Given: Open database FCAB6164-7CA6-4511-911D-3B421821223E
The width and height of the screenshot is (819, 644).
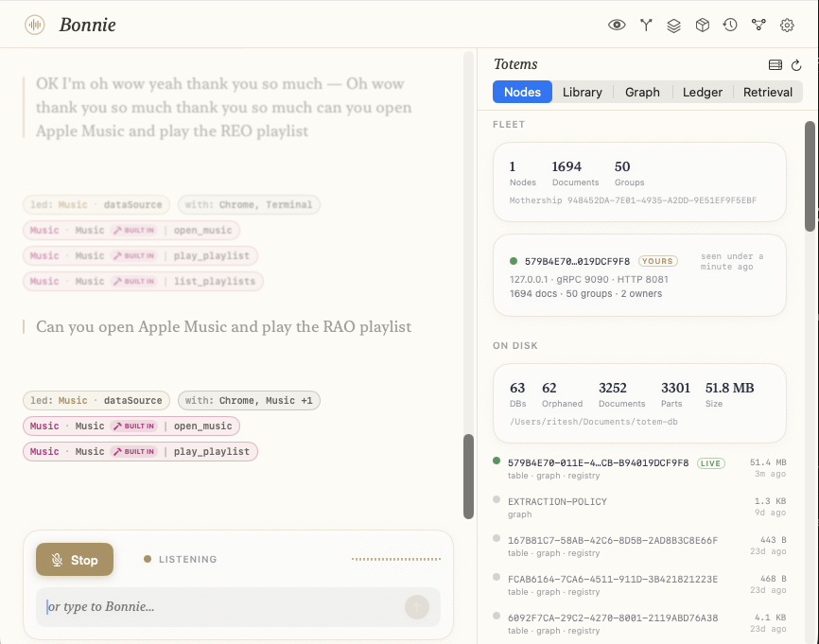Looking at the screenshot, I should 639,584.
